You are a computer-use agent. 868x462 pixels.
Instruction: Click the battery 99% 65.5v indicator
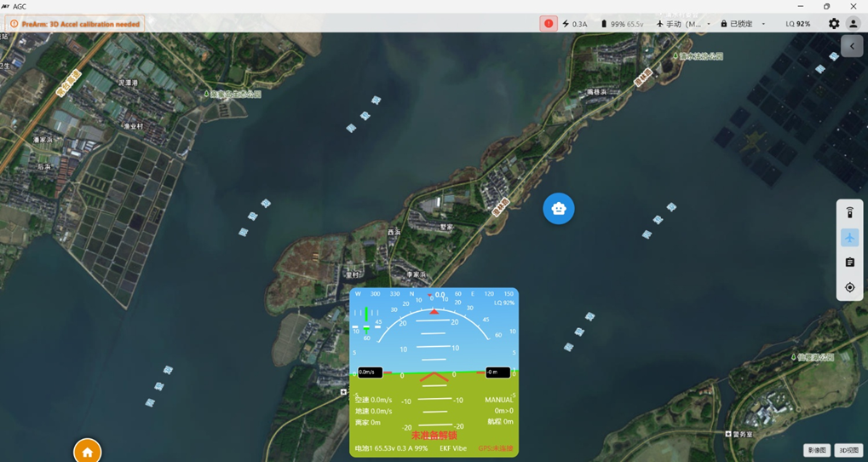622,24
